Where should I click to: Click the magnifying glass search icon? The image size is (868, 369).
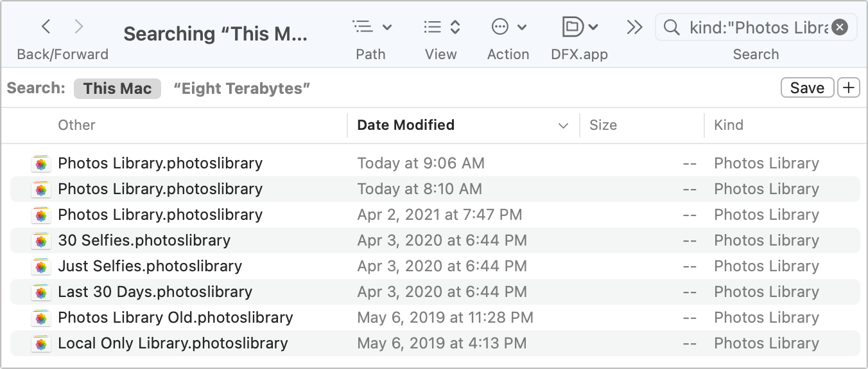pos(672,28)
